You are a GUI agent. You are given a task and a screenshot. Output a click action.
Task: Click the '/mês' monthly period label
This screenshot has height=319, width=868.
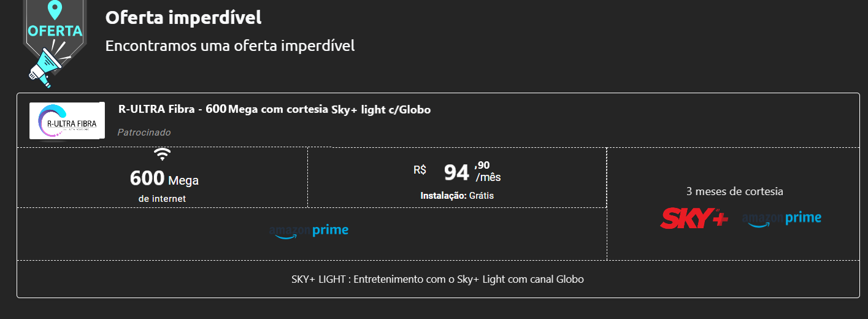click(488, 177)
